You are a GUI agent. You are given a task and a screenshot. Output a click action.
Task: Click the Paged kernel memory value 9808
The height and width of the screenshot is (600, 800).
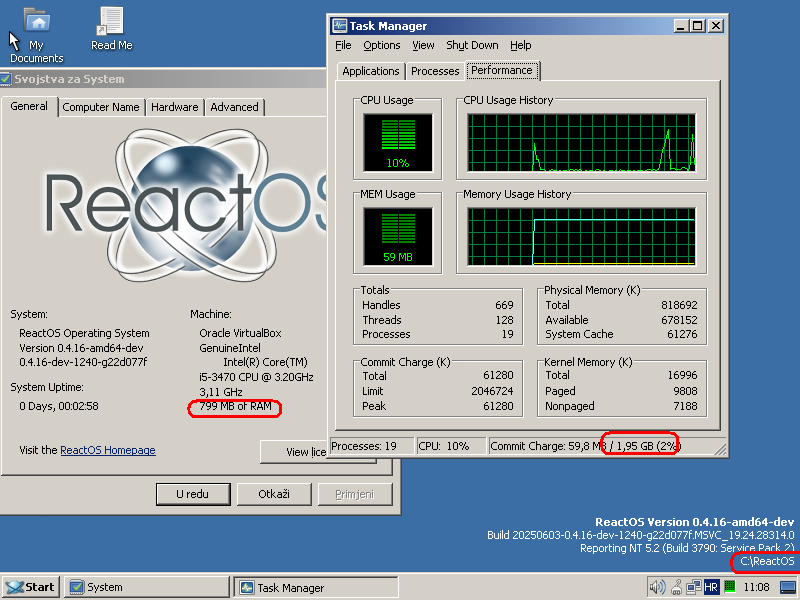coord(685,391)
